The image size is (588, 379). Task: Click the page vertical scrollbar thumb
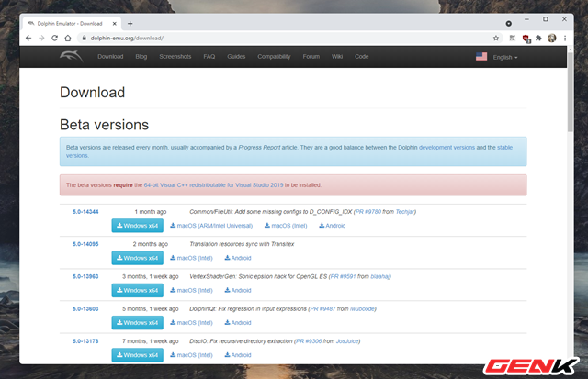(x=570, y=92)
